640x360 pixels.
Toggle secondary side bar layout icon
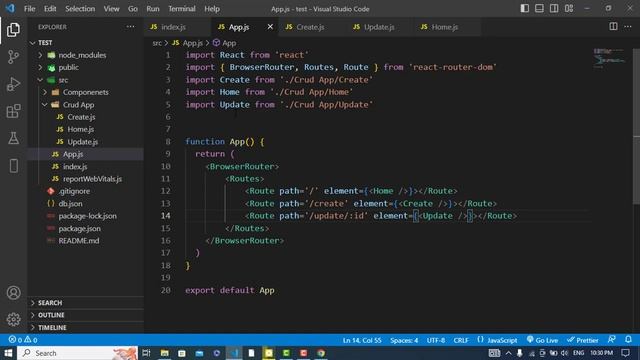click(554, 9)
